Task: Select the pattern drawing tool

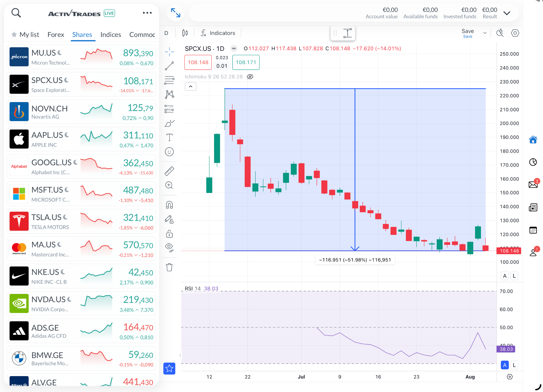Action: [x=169, y=94]
